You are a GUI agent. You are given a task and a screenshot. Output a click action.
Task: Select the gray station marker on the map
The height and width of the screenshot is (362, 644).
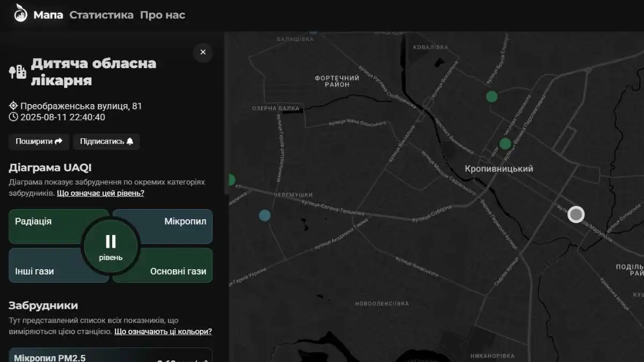(x=576, y=214)
